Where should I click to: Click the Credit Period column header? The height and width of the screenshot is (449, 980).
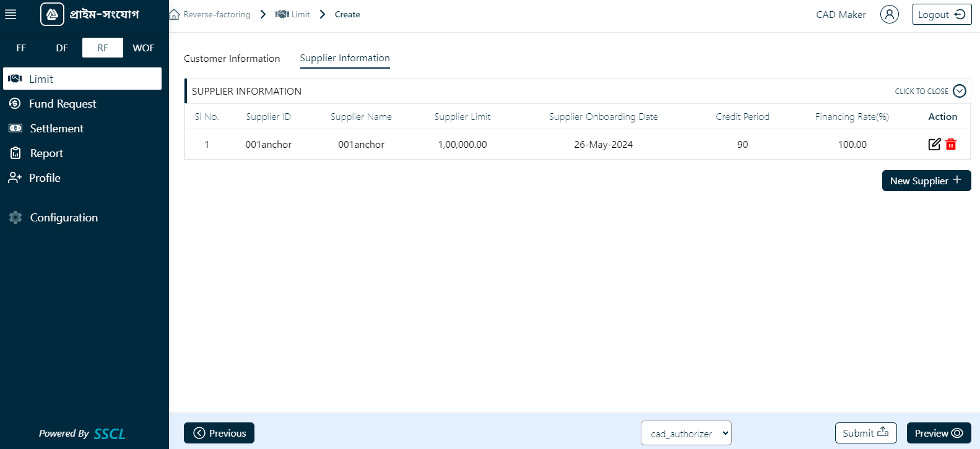click(x=742, y=116)
